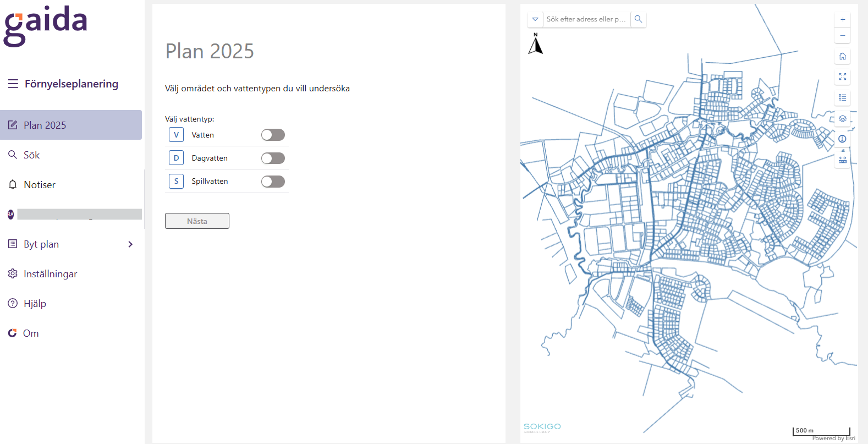Screen dimensions: 868x444
Task: Expand the Byt plan submenu
Action: point(130,244)
